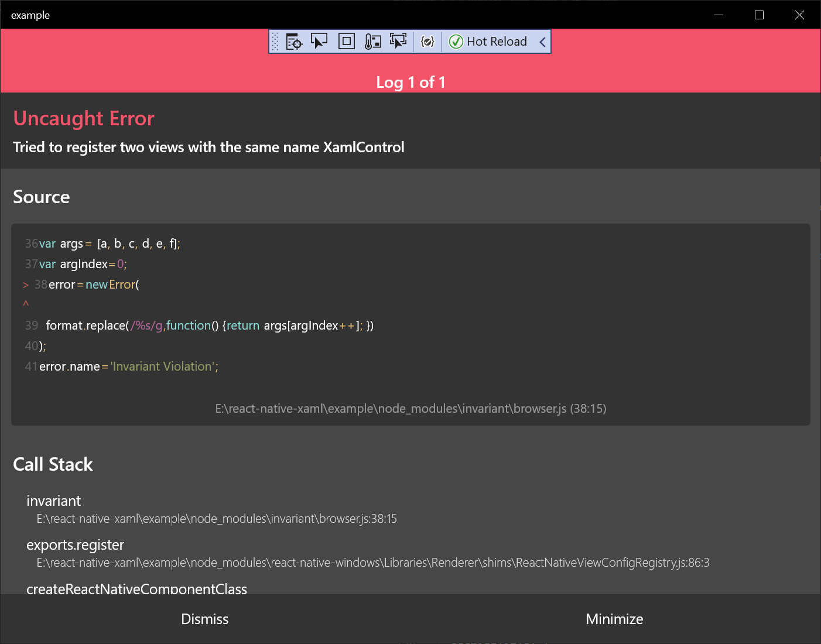This screenshot has width=821, height=644.
Task: Enable the track focused element tool
Action: (x=399, y=41)
